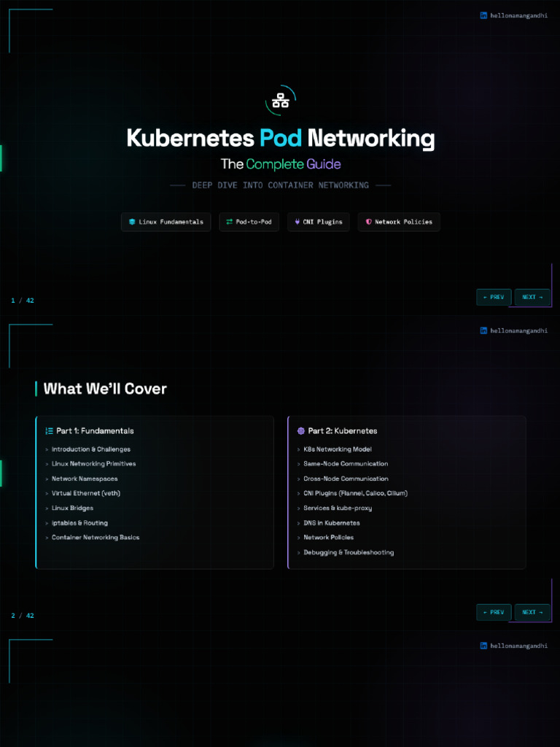Screen dimensions: 560x747
Task: Open hellonamangandhi link on What We'll Cover slide
Action: pyautogui.click(x=519, y=330)
